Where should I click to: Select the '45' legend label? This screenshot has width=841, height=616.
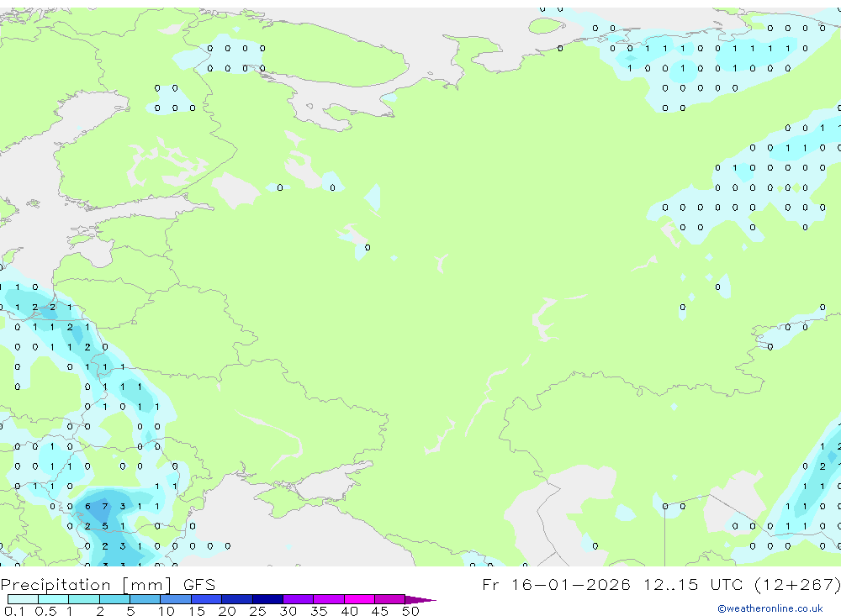380,611
